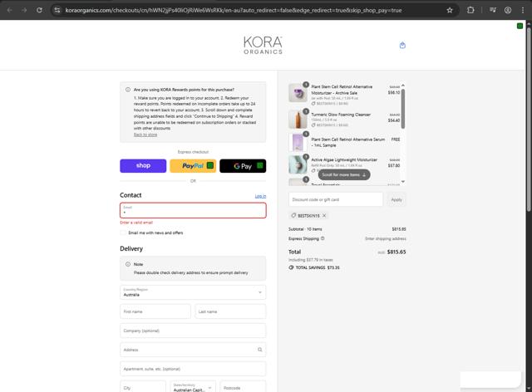Click Scroll for more items button

pyautogui.click(x=344, y=174)
